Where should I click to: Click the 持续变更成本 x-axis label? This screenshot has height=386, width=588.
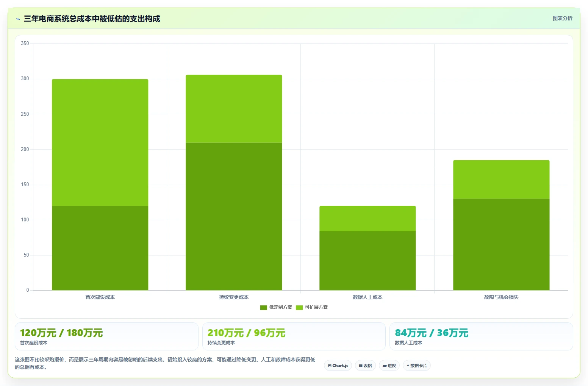(x=234, y=297)
